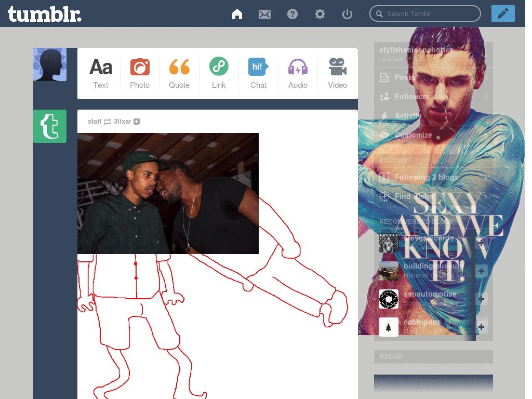Create a new Video post
Screen dimensions: 532x399
pos(337,73)
